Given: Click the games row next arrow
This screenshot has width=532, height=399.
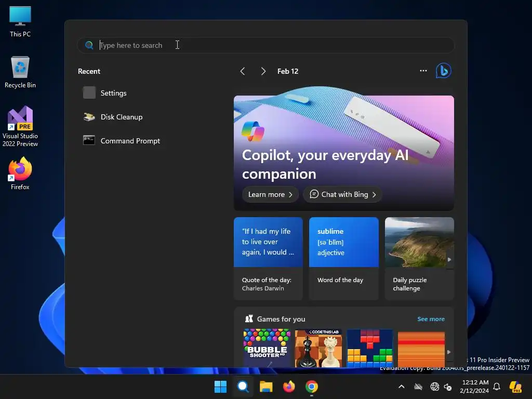Looking at the screenshot, I should pyautogui.click(x=449, y=352).
